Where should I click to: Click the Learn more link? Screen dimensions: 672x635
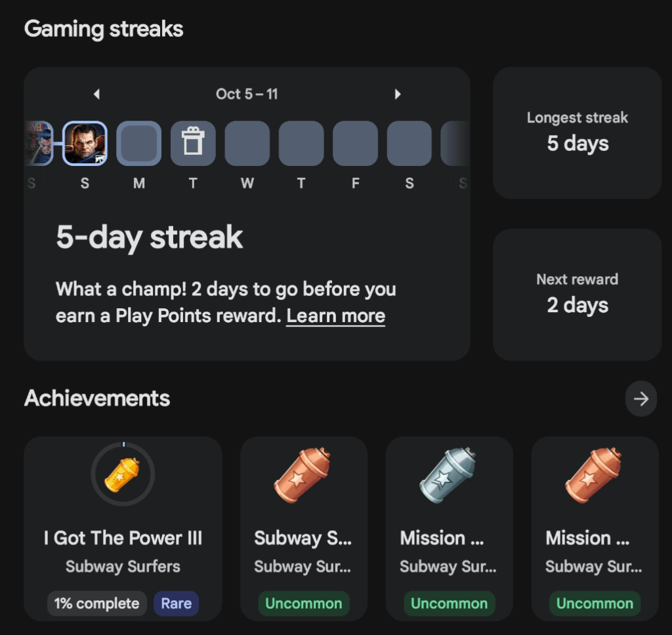coord(335,316)
